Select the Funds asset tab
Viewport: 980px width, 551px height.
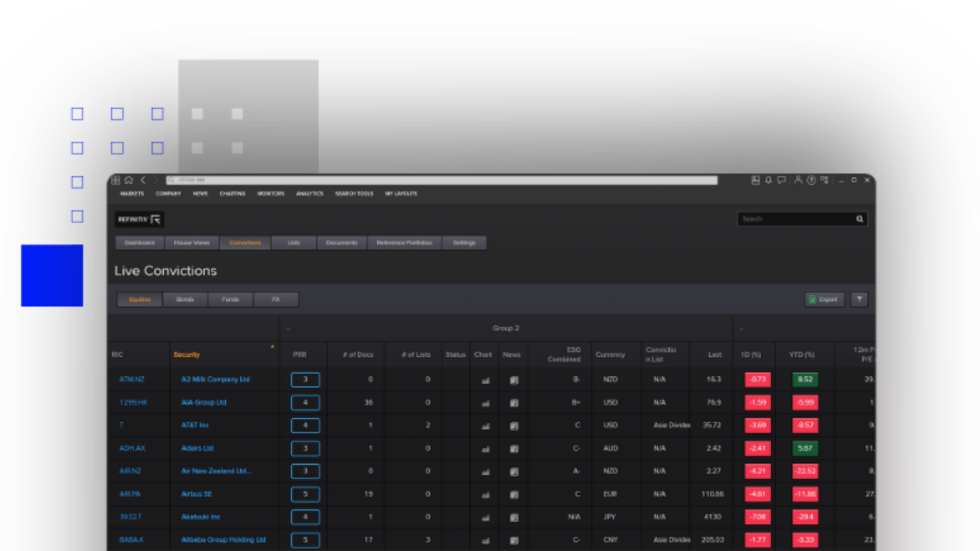[230, 299]
